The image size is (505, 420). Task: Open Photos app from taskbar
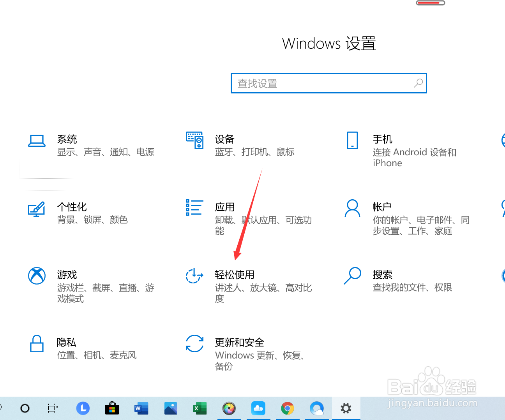click(x=171, y=408)
